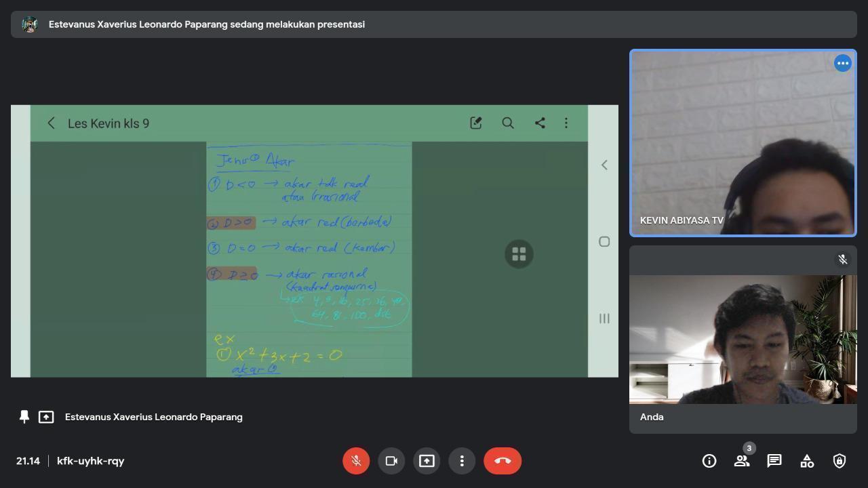Select KEVIN ABIYASA TV video tile
The height and width of the screenshot is (488, 868).
pos(743,143)
